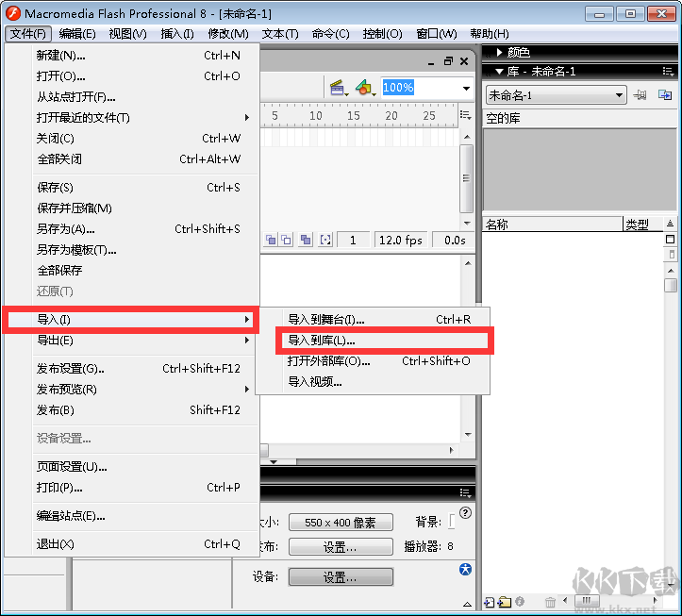Click the Edit Scene clapperboard icon
The width and height of the screenshot is (682, 616).
click(x=337, y=88)
